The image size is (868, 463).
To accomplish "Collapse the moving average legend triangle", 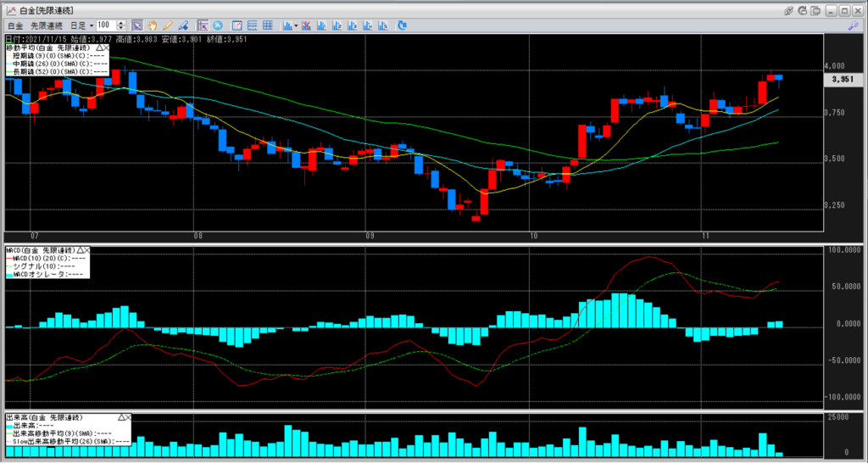I will click(x=97, y=48).
